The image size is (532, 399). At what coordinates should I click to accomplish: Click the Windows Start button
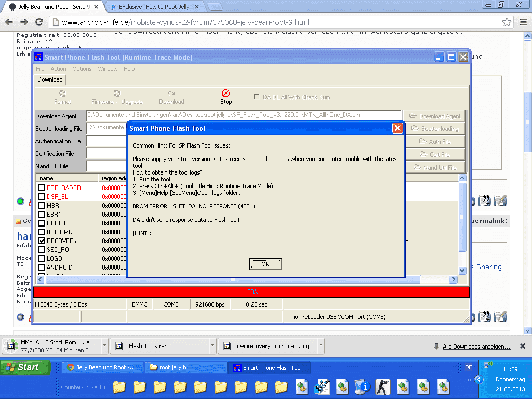click(x=25, y=367)
